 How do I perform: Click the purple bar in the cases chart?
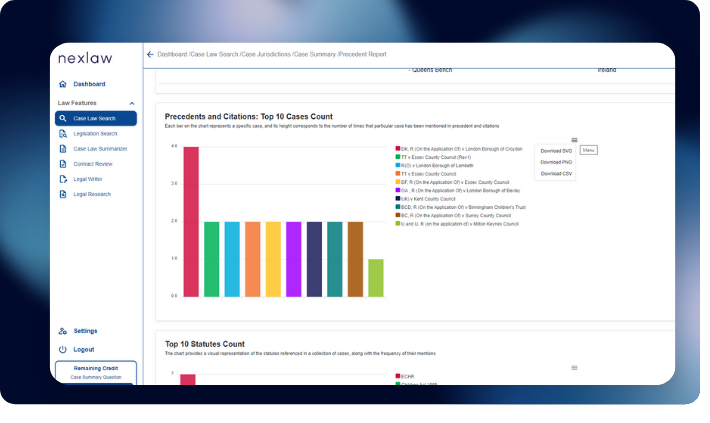(x=294, y=260)
